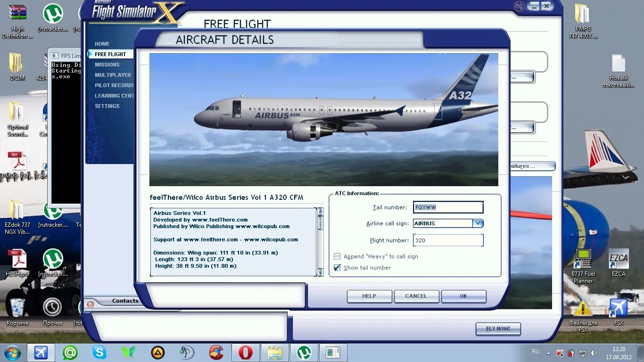
Task: Launch the B737 Fuel Planner shortcut
Action: (583, 266)
